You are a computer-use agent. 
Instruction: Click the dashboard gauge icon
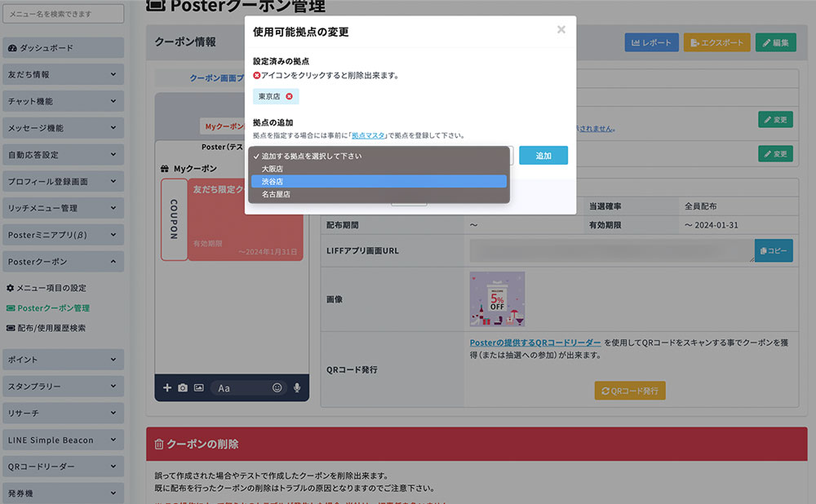12,48
